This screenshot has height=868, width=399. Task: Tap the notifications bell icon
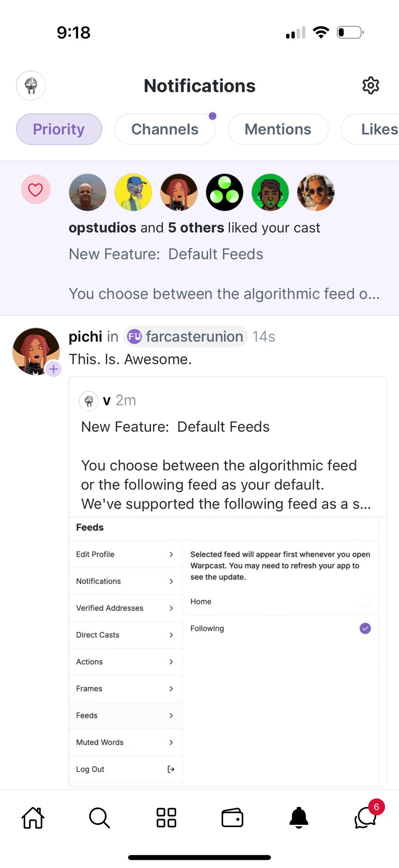pyautogui.click(x=299, y=818)
